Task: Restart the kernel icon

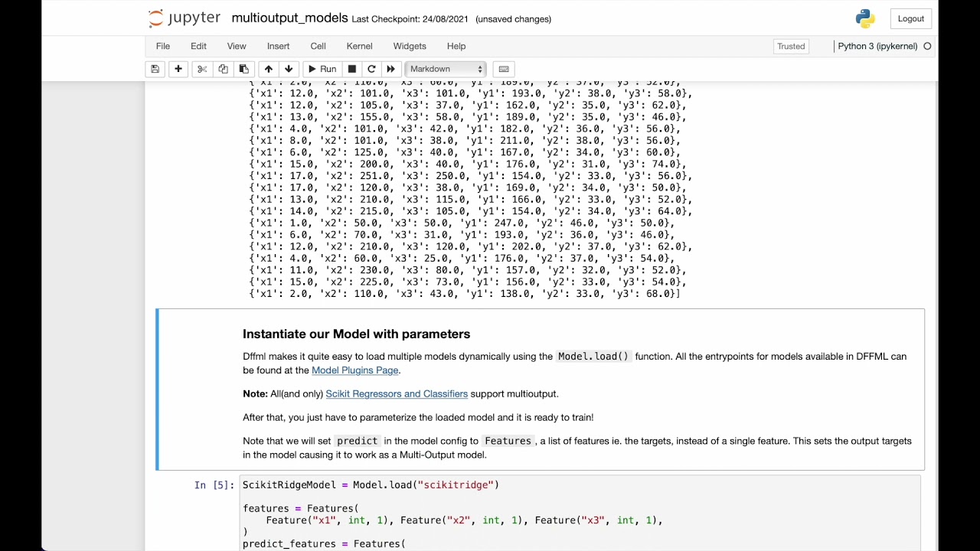Action: pos(371,69)
